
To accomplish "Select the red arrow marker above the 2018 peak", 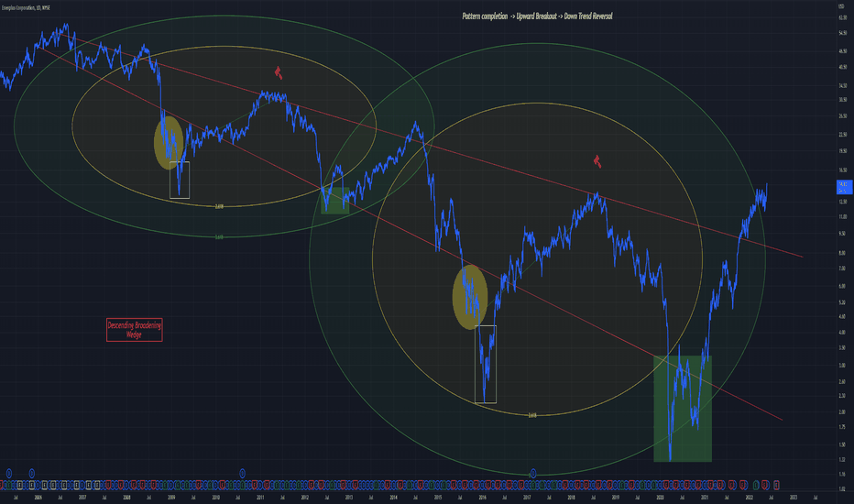I will coord(597,161).
